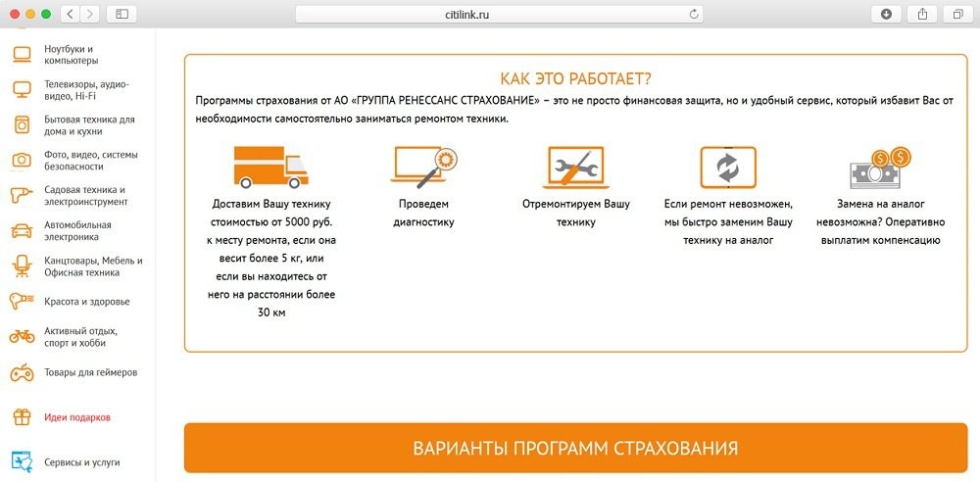Click the gamepad icon for Товары для геймеров

pos(22,372)
